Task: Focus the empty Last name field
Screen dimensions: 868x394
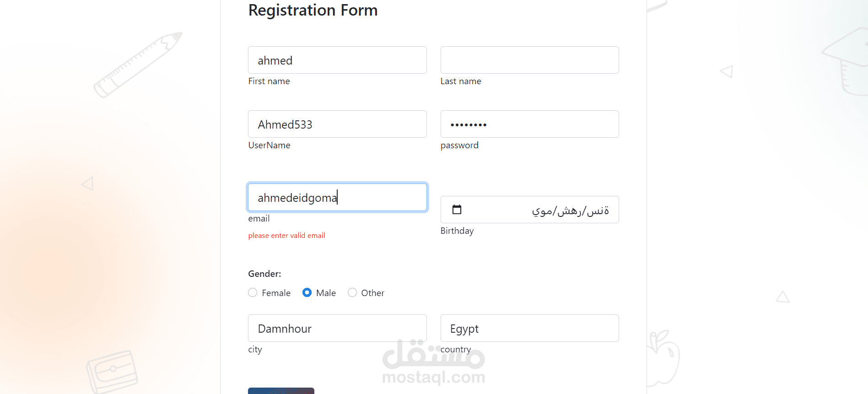Action: [x=529, y=60]
